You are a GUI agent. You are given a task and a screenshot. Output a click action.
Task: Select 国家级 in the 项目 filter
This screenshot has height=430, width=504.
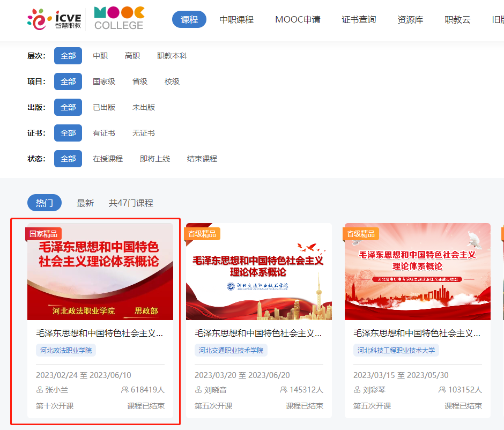pos(104,81)
